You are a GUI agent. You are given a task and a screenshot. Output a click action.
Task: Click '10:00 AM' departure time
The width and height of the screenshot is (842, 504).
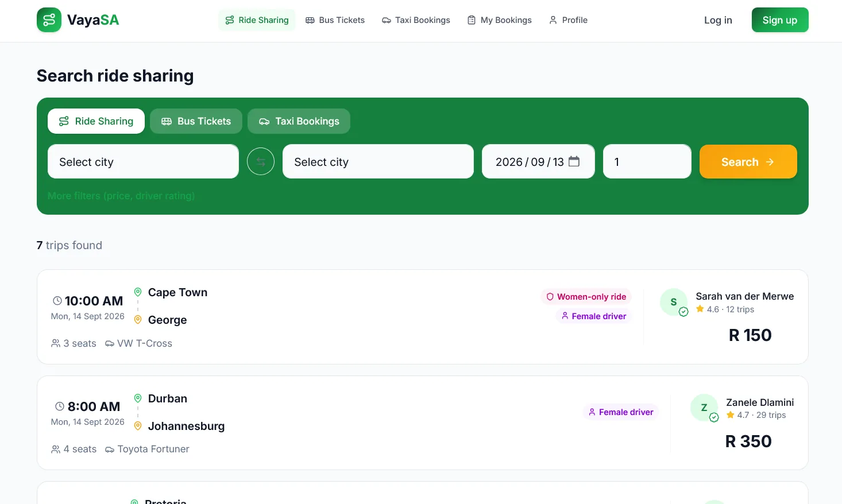tap(94, 301)
